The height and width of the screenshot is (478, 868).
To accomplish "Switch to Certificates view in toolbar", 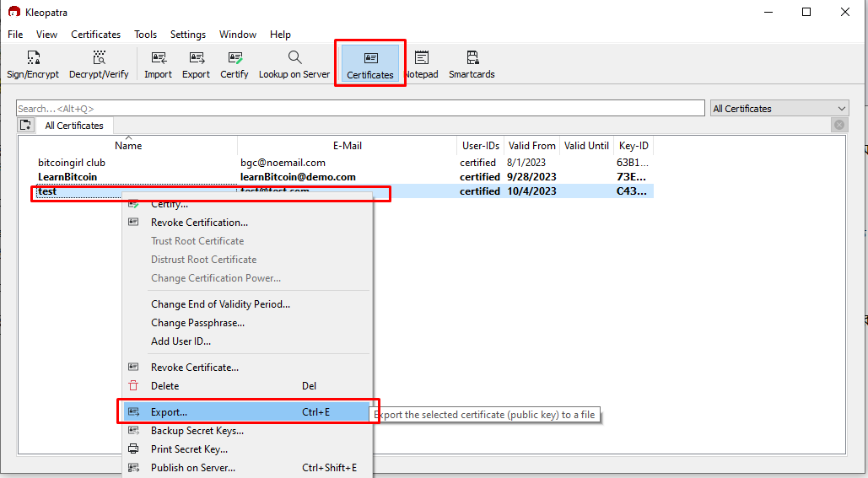I will (x=370, y=65).
